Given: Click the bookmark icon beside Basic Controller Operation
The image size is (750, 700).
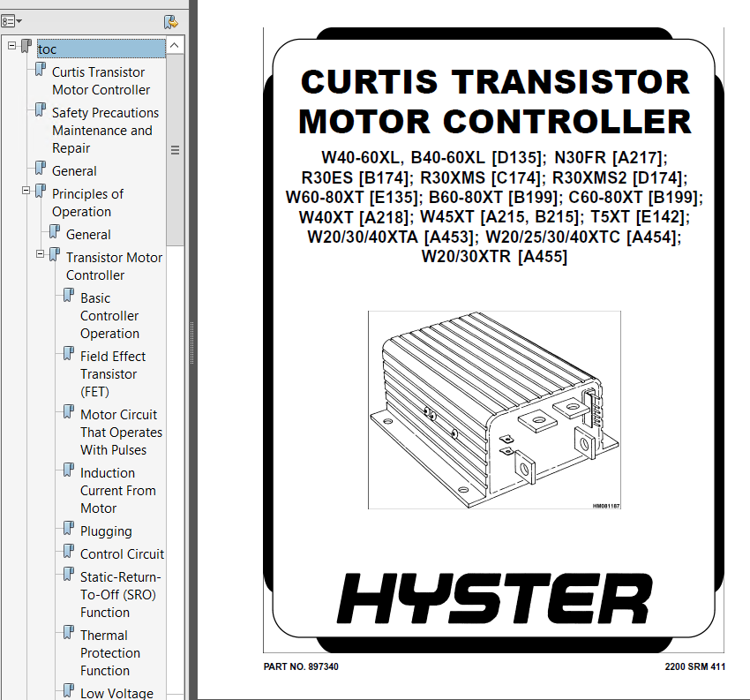Looking at the screenshot, I should (x=69, y=295).
